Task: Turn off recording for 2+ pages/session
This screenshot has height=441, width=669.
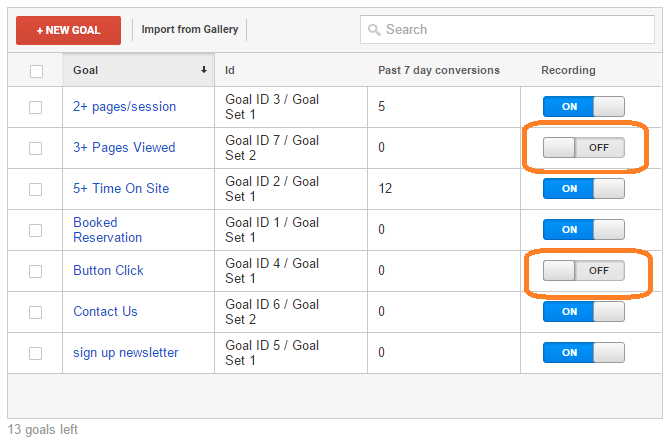Action: 584,106
